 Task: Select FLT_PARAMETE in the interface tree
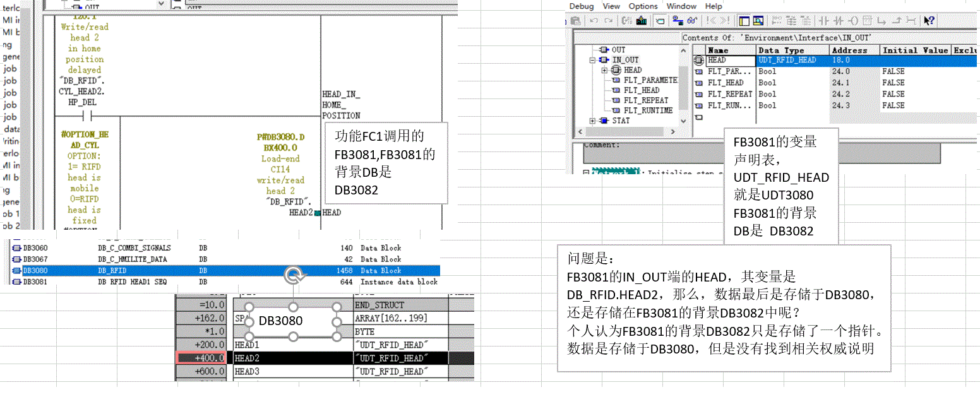pyautogui.click(x=650, y=80)
